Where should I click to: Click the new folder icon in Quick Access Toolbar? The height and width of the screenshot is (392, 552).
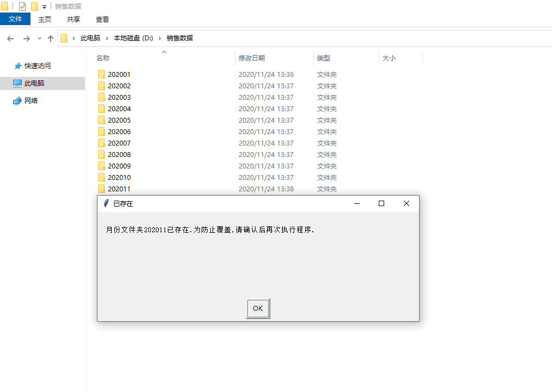[34, 6]
